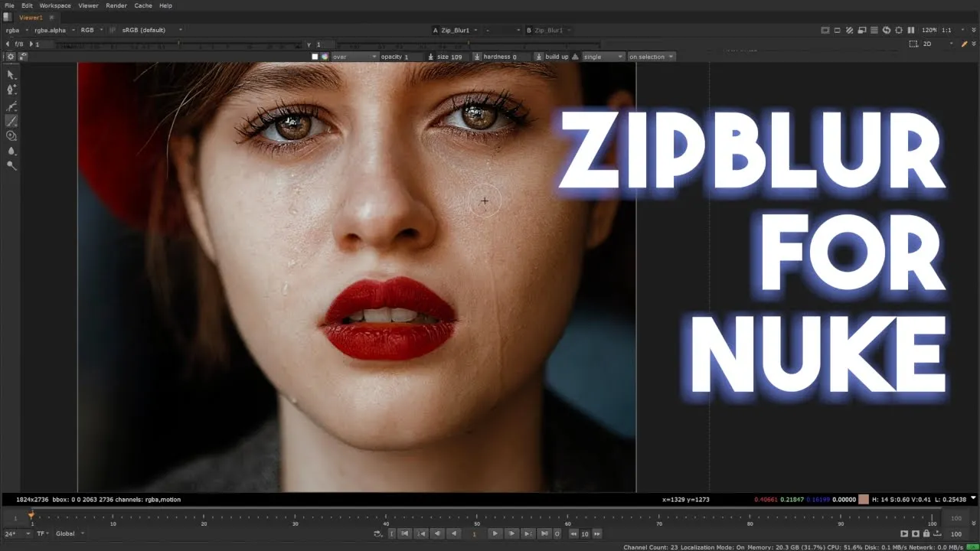Open the rgba layer dropdown
The height and width of the screenshot is (551, 980).
[x=16, y=30]
